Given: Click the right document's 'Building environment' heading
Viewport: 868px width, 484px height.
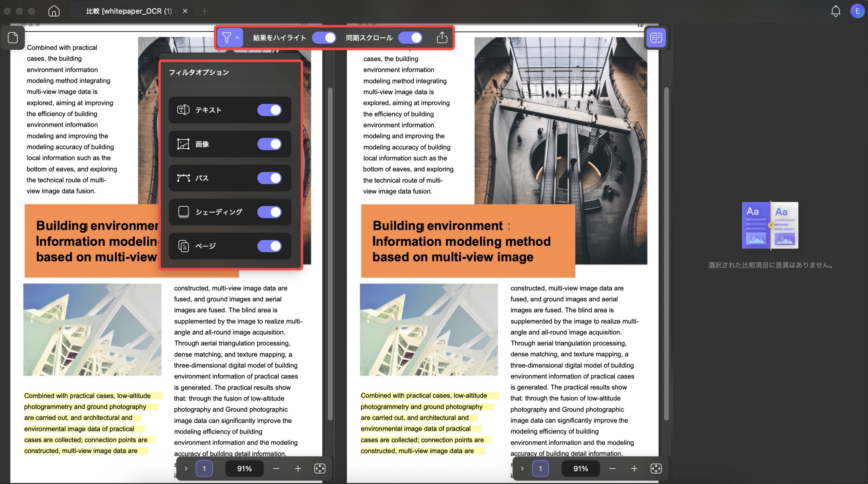Looking at the screenshot, I should coord(437,226).
